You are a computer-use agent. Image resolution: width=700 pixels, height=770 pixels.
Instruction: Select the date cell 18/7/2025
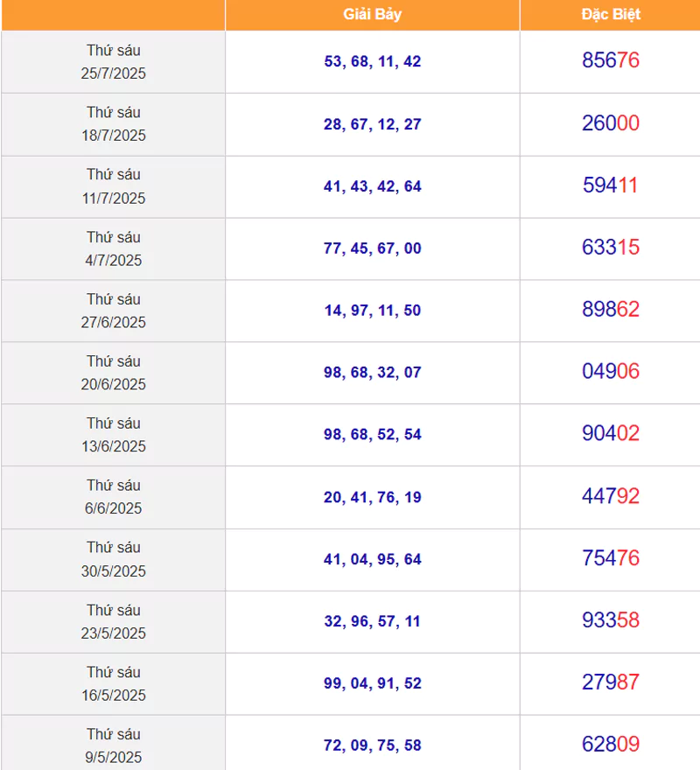(114, 124)
